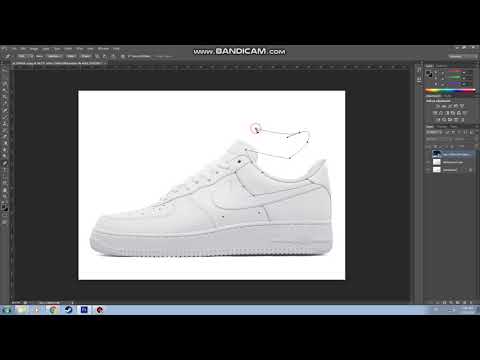Select the Move tool in the toolbox

[5, 71]
